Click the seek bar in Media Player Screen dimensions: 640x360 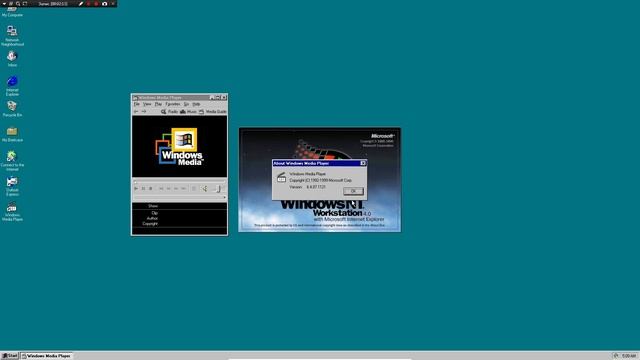pos(179,182)
